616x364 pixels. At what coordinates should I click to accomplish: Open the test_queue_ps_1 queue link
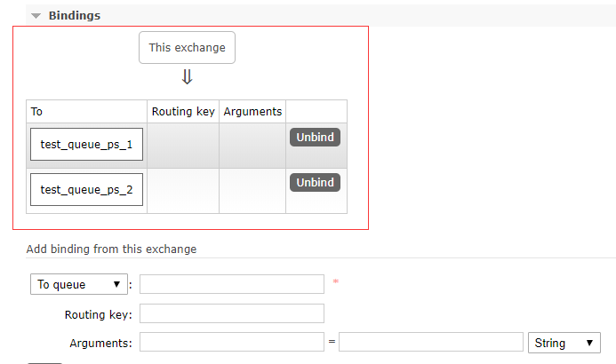coord(86,145)
